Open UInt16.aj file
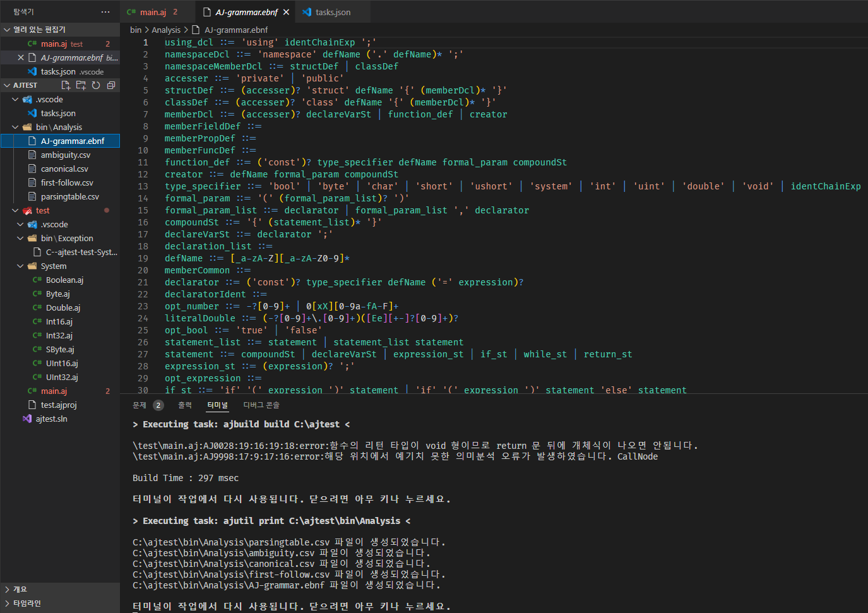Screen dimensions: 868x613 coord(60,363)
